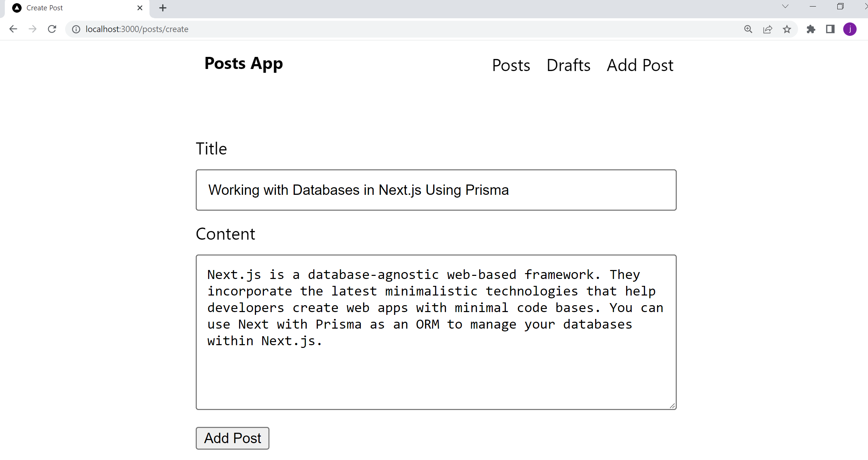
Task: Toggle the browser side panel icon
Action: (x=830, y=29)
